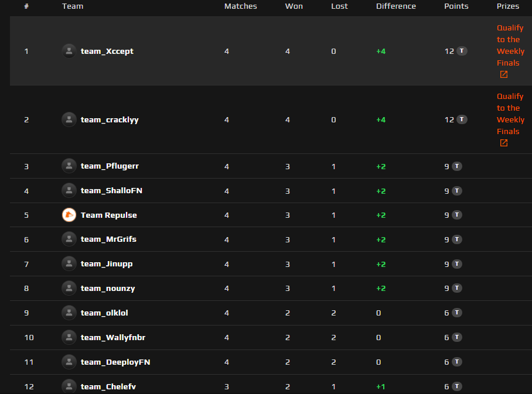
Task: Click the T badge in team_MrGrifs's row
Action: tap(457, 239)
